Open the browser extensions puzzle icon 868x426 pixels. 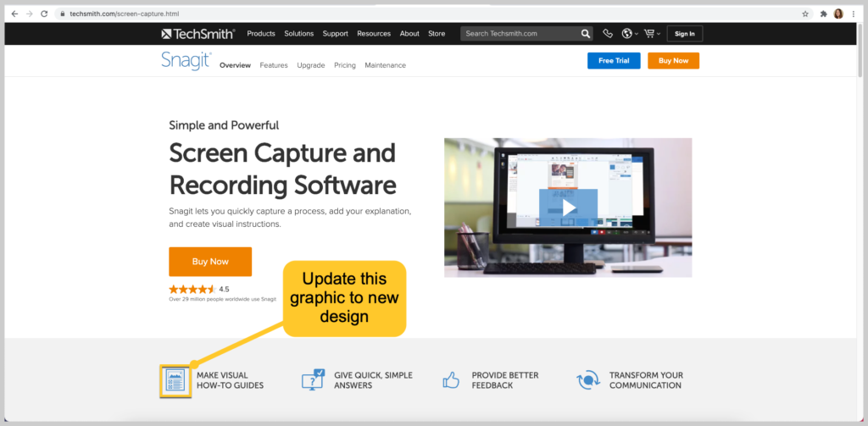coord(824,14)
